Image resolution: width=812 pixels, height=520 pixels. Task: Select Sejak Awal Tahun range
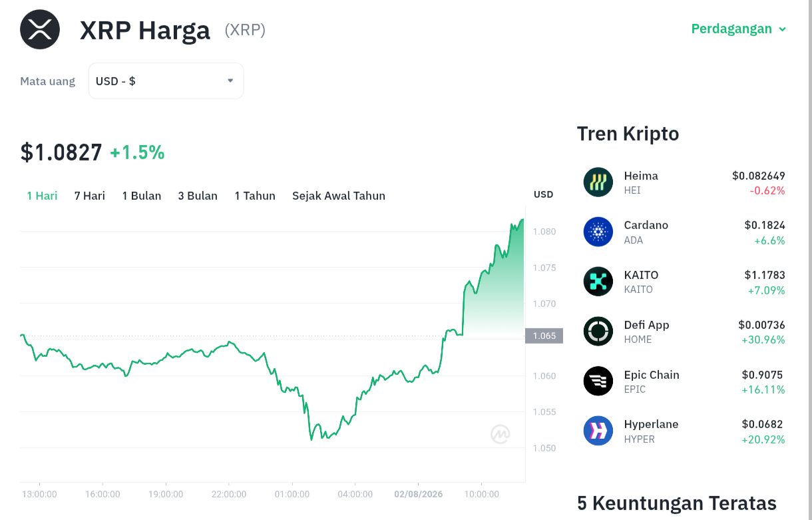(x=339, y=196)
